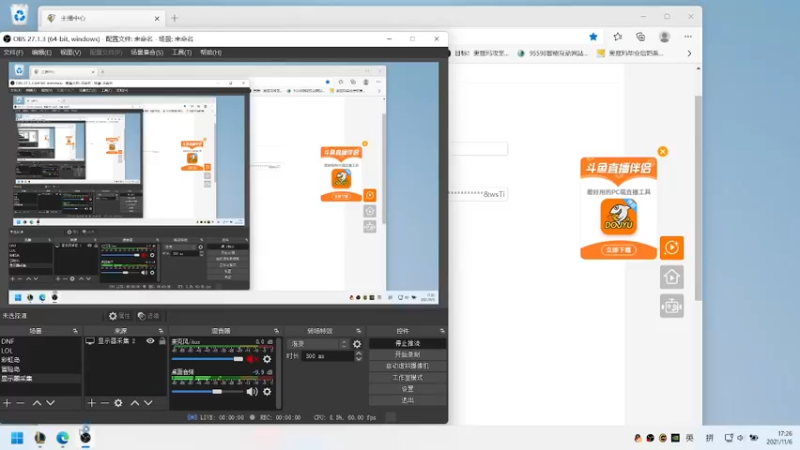The image size is (800, 450).
Task: Click the exit button in the controls panel
Action: click(x=407, y=401)
